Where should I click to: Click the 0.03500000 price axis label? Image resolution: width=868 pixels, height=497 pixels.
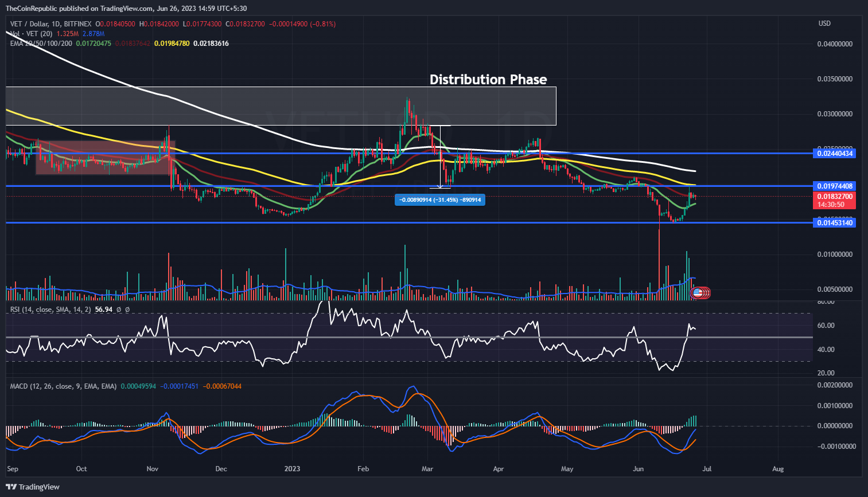coord(835,79)
